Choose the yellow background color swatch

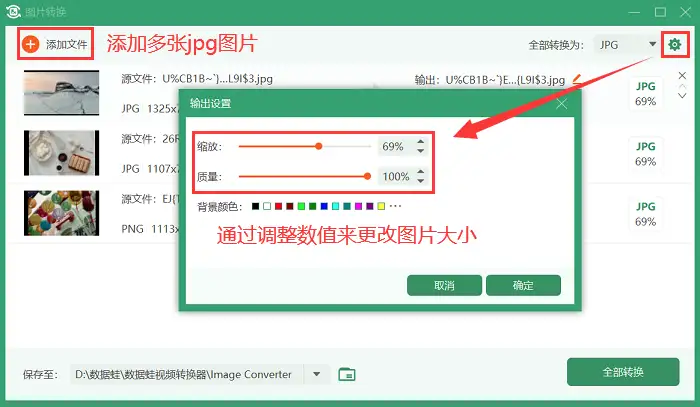pyautogui.click(x=381, y=206)
